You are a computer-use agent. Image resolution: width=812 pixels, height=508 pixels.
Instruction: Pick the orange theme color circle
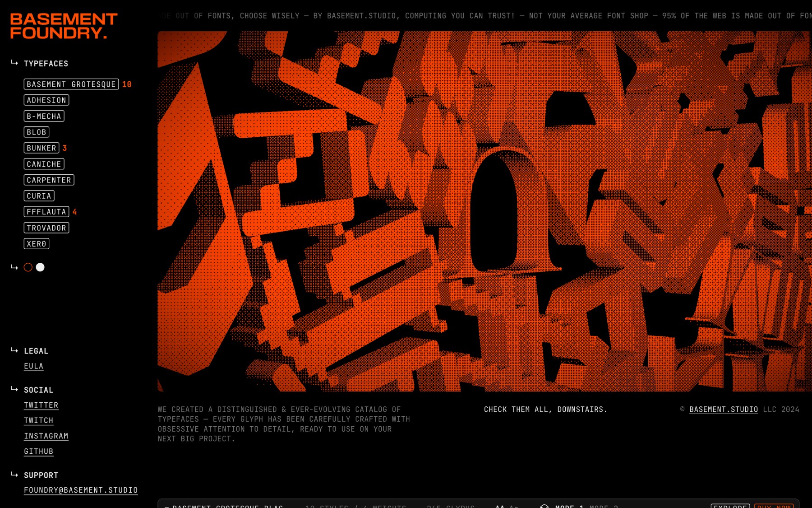pyautogui.click(x=28, y=267)
